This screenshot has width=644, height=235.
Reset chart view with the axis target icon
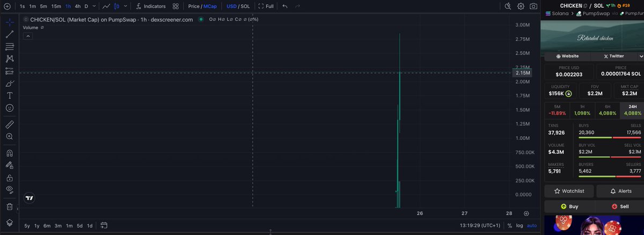(x=526, y=213)
